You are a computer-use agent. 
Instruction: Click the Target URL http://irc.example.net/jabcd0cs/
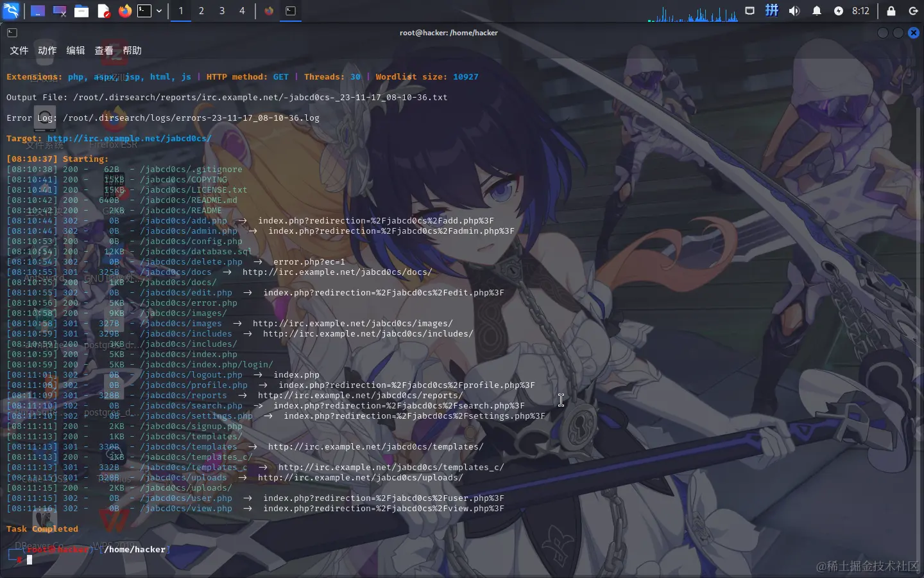(x=129, y=139)
